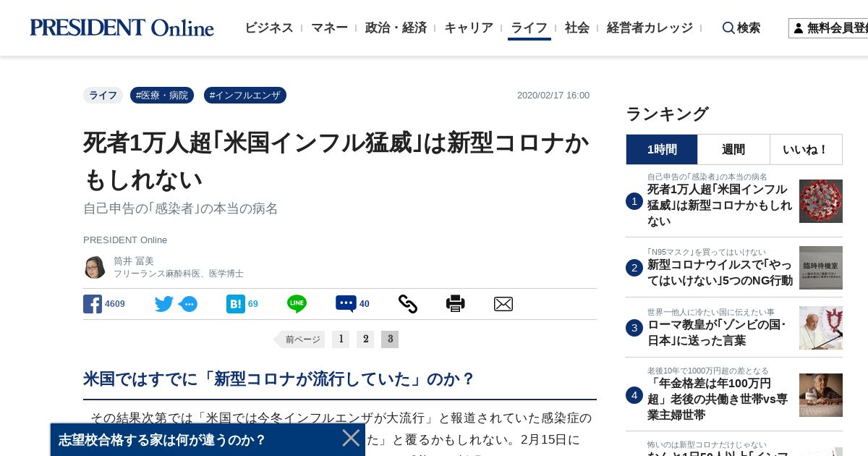Image resolution: width=868 pixels, height=456 pixels.
Task: Open the search magnifier icon
Action: (x=728, y=28)
